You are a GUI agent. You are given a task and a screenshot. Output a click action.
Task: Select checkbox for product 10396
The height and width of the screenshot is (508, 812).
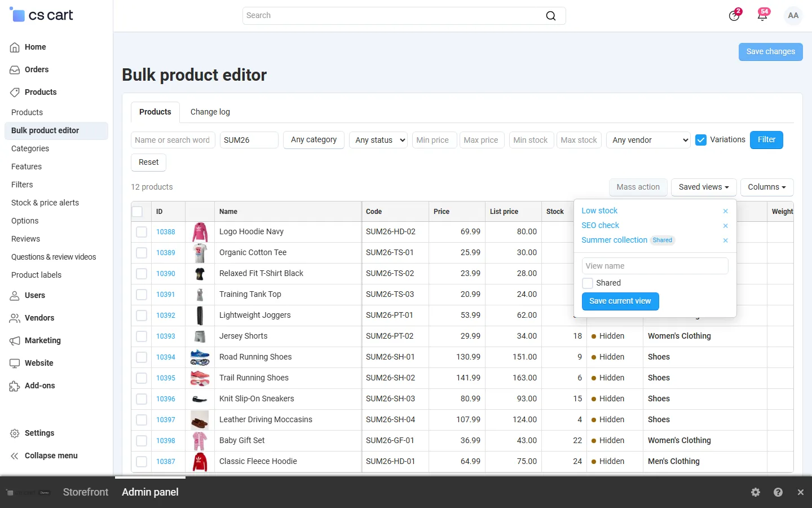(x=142, y=399)
